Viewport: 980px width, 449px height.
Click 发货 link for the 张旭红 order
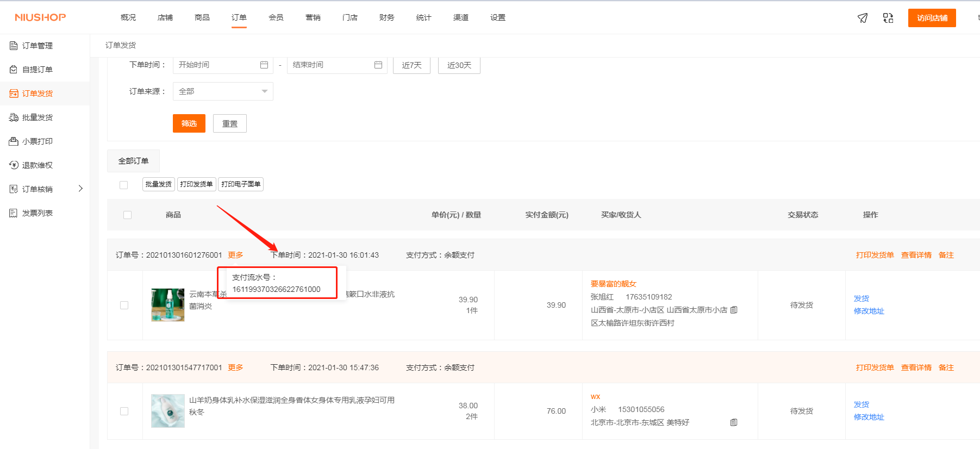tap(861, 298)
